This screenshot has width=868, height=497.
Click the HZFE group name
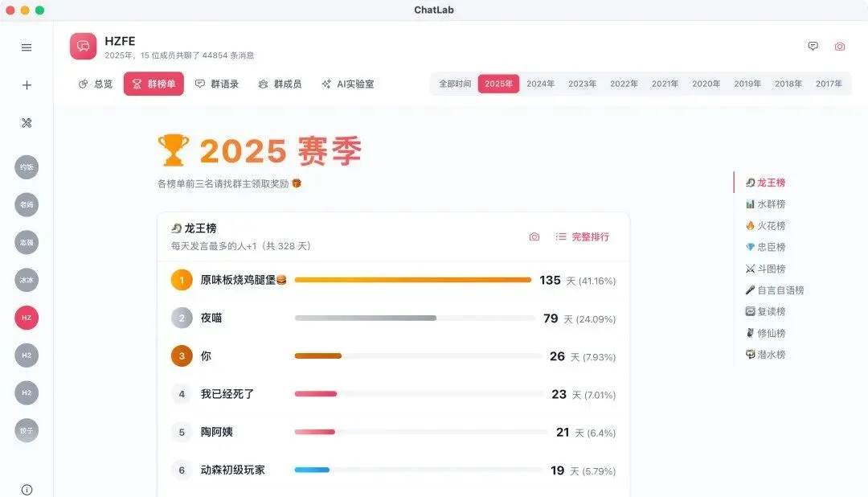point(120,42)
